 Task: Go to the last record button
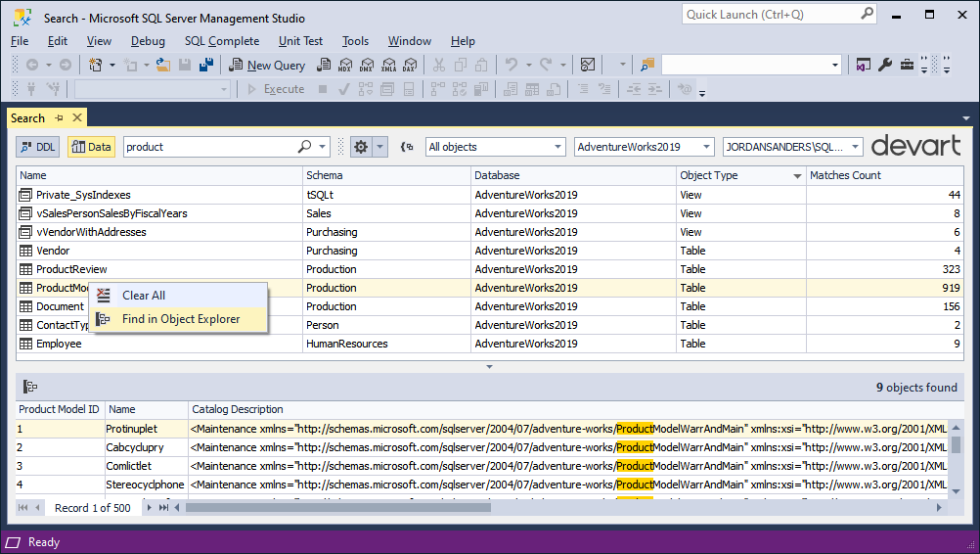click(163, 508)
